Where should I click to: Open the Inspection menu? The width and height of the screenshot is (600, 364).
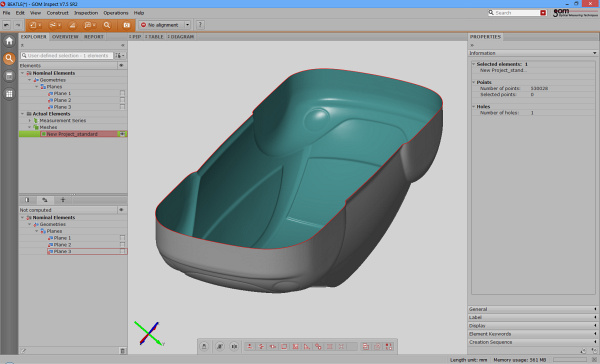(x=86, y=13)
